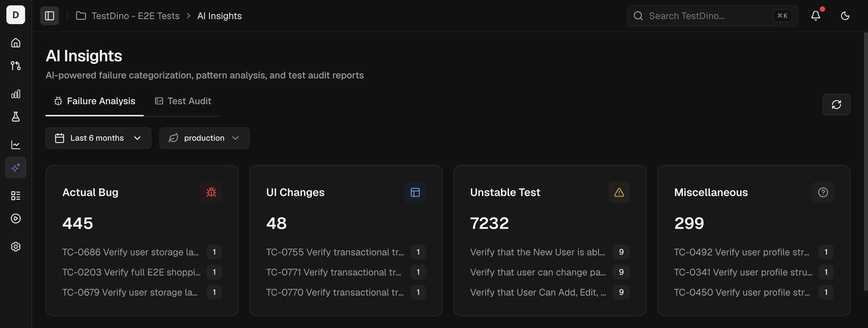
Task: Click count badge beside TC-0492 row
Action: 826,252
